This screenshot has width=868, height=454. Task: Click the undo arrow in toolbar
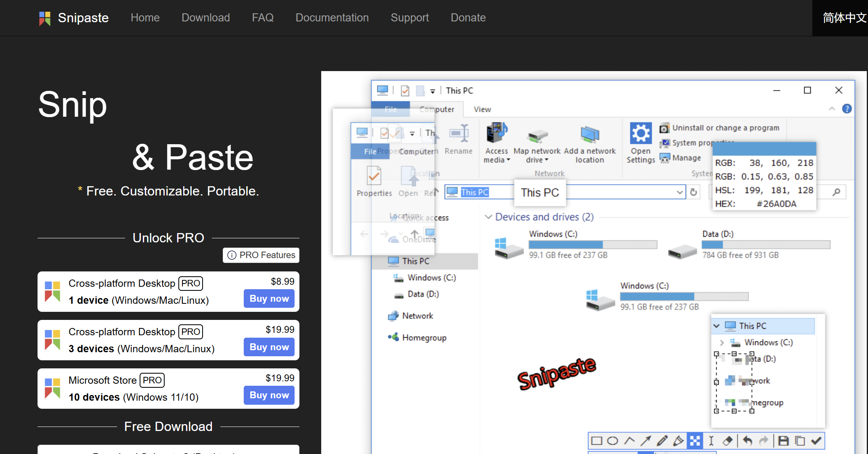coord(747,441)
